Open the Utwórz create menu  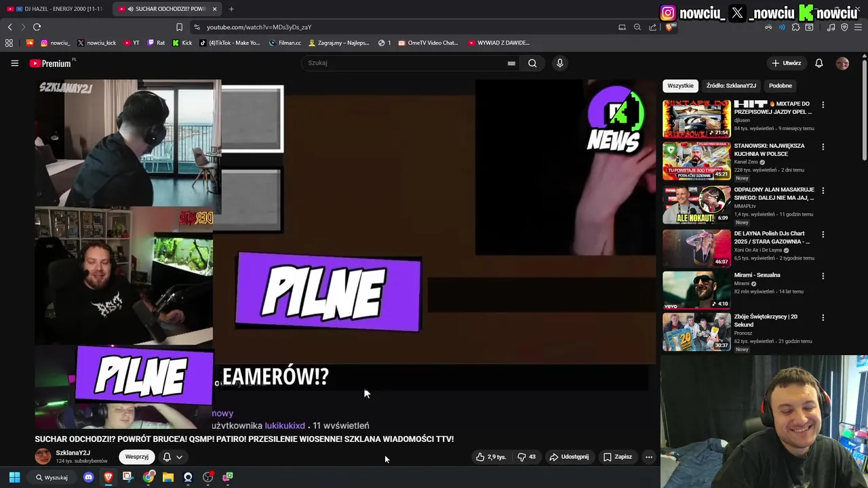(786, 63)
